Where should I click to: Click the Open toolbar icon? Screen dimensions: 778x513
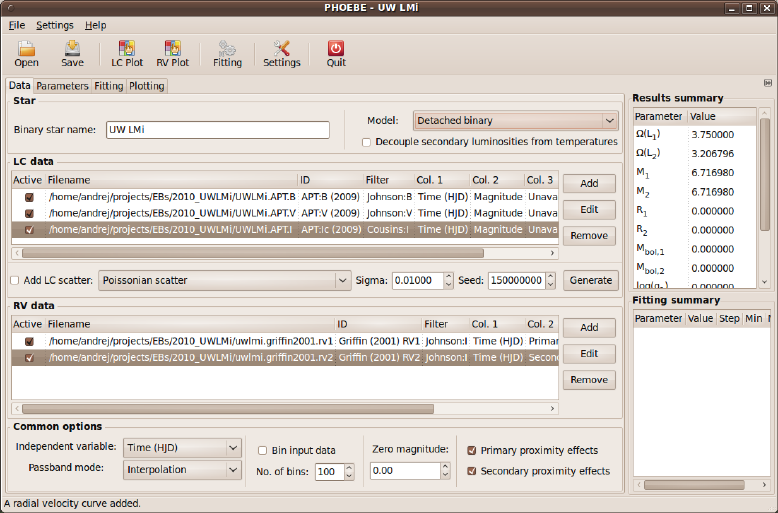tap(26, 53)
